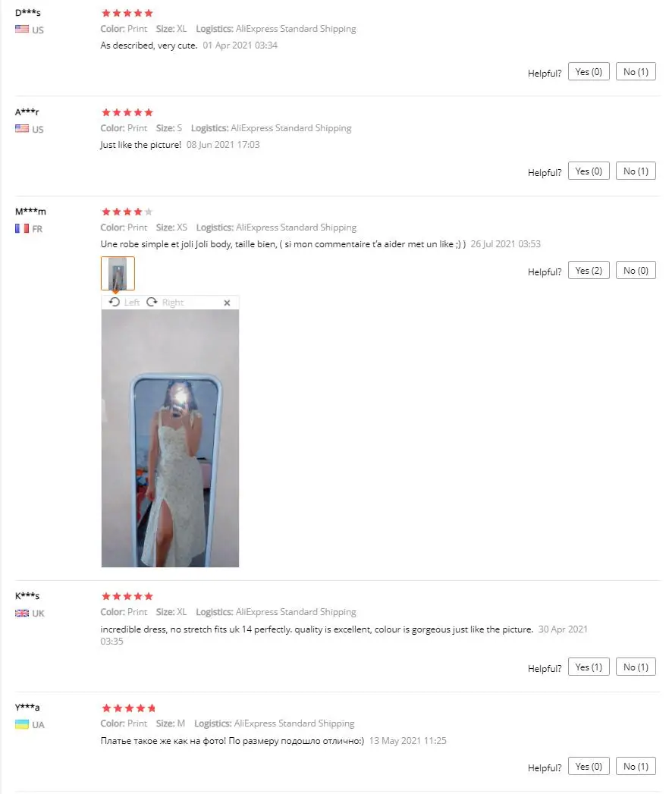Rotate the review photo right
Screen dimensions: 672x794
(x=165, y=303)
